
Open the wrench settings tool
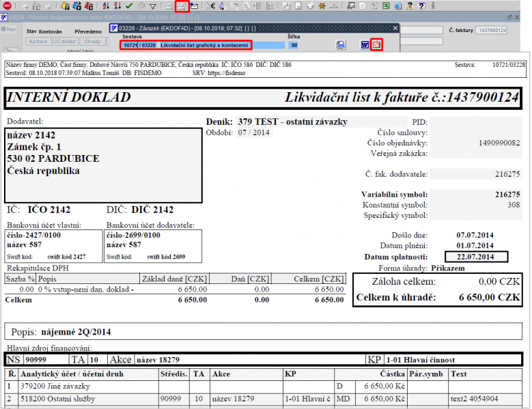[x=141, y=6]
